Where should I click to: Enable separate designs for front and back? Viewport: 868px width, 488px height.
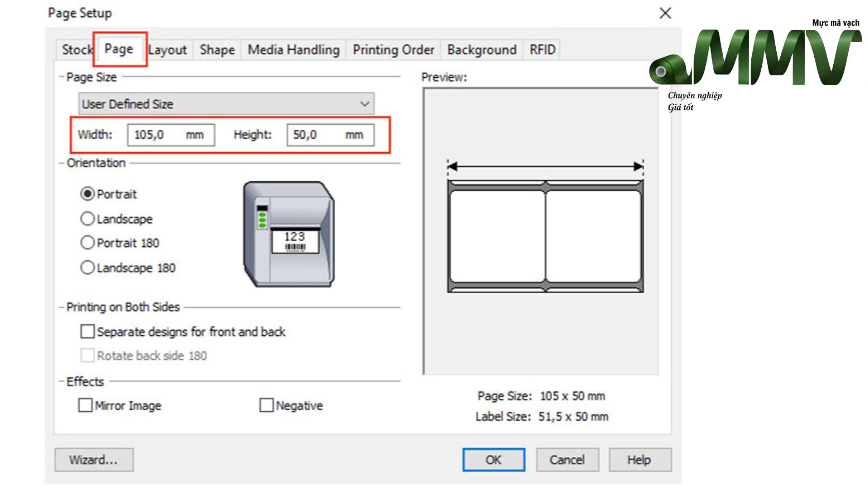[183, 332]
